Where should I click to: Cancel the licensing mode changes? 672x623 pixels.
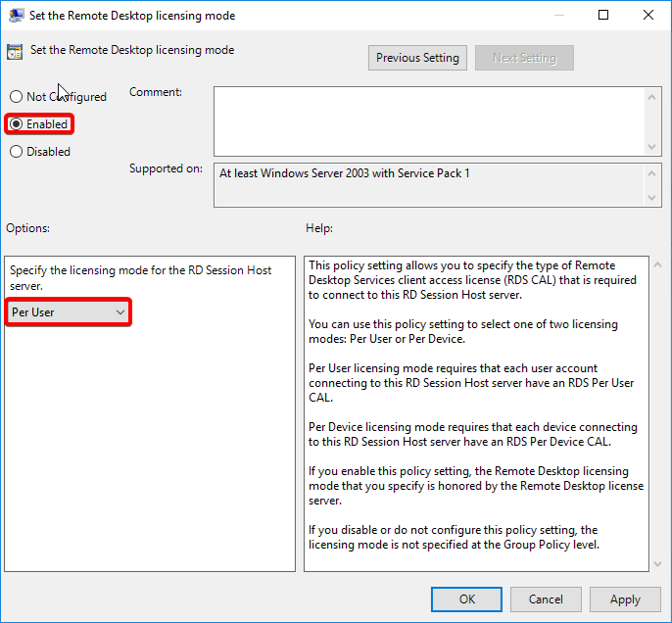(x=546, y=599)
